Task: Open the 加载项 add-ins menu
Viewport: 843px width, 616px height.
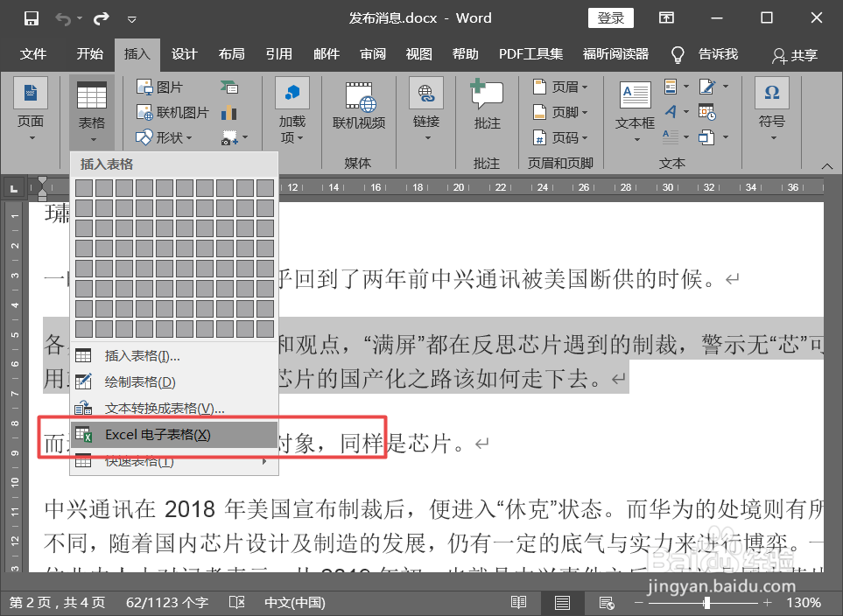Action: coord(292,111)
